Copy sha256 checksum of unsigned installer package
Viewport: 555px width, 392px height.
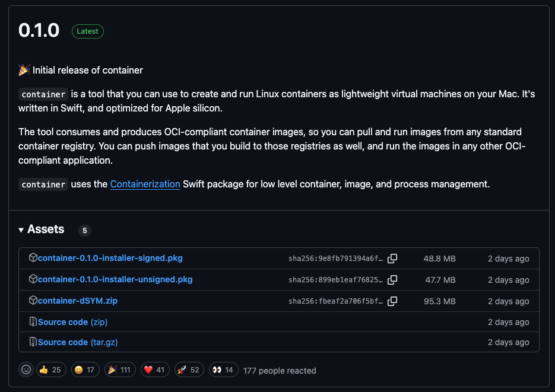click(392, 279)
